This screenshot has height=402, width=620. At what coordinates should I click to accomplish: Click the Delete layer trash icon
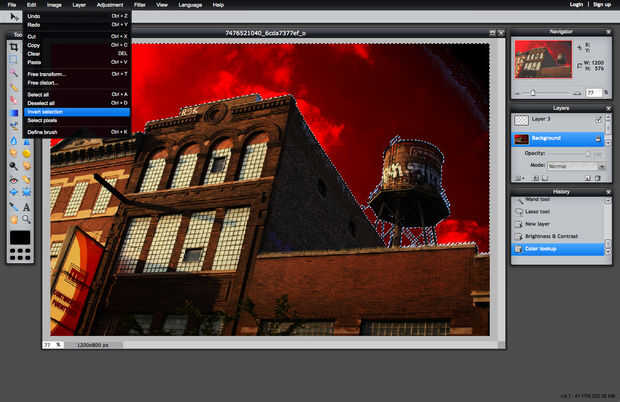[598, 178]
